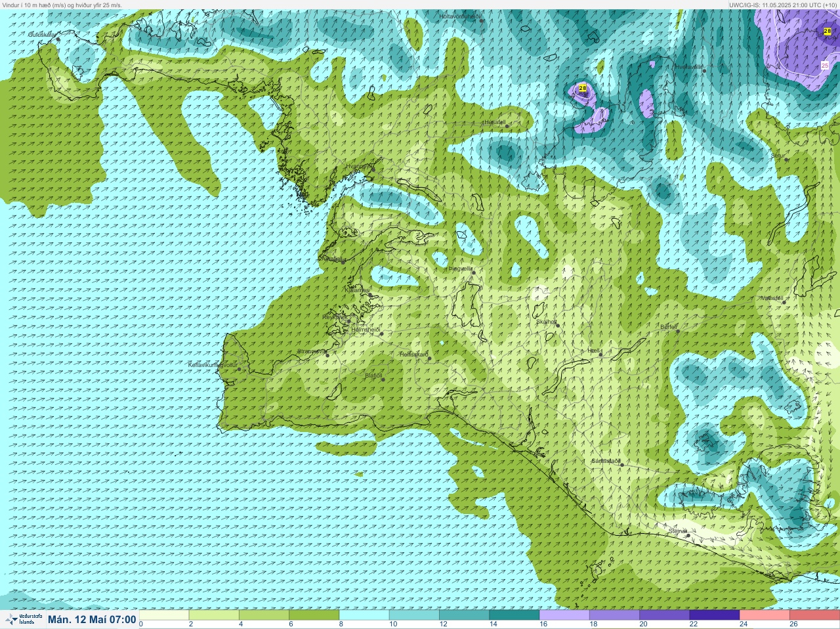Pick the 6–8 m/s olive green legend swatch
Image resolution: width=840 pixels, height=629 pixels.
(314, 615)
